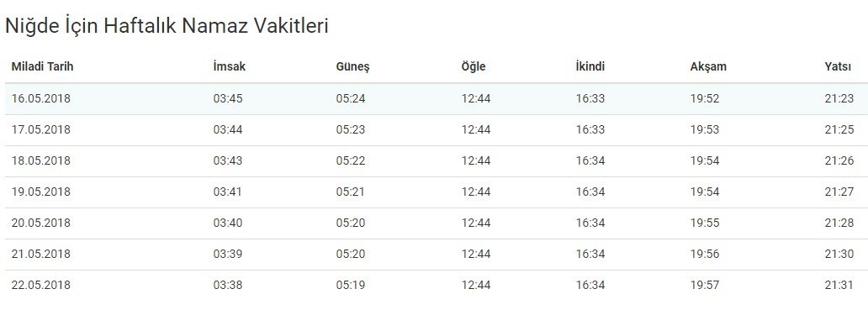This screenshot has height=310, width=868.
Task: Click the 21.05.2018 date cell
Action: (x=41, y=254)
